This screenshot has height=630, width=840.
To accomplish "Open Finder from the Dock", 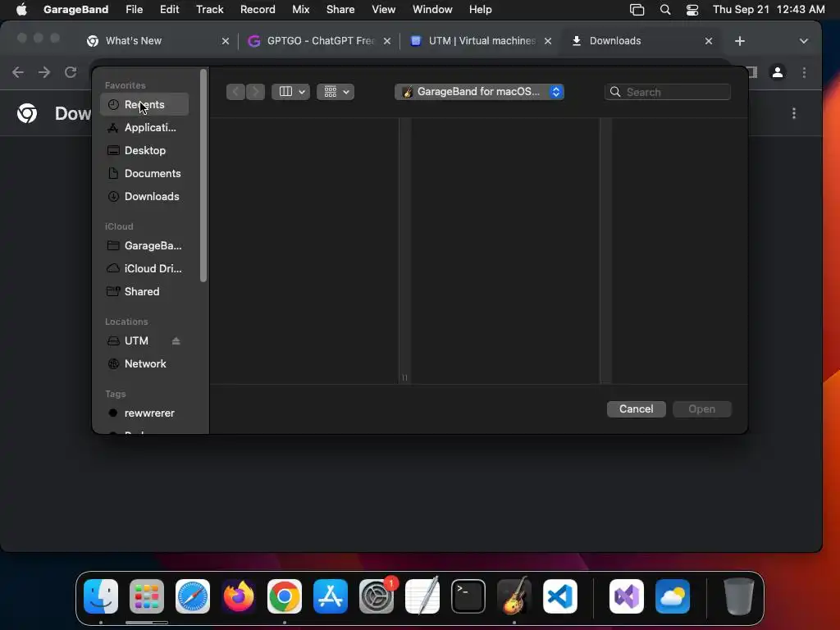I will [101, 596].
